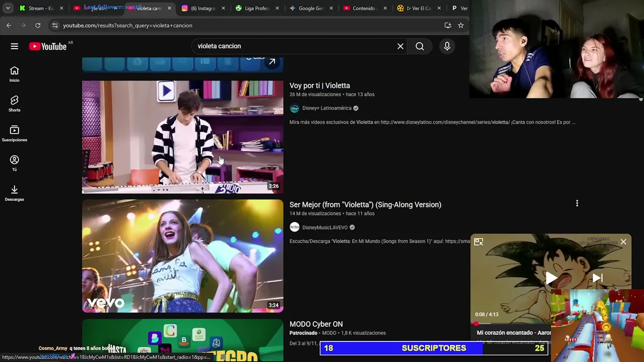Close the miniplayer
The image size is (644, 362).
(623, 242)
